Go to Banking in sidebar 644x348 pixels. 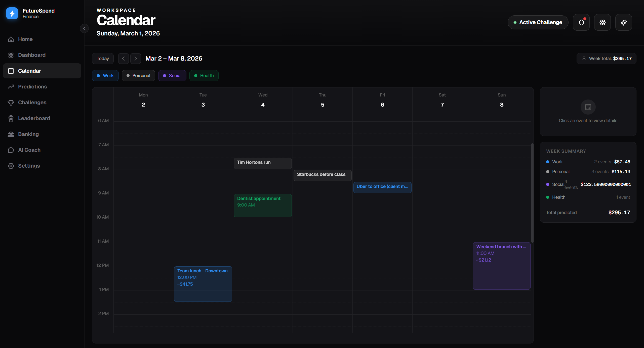pos(28,134)
